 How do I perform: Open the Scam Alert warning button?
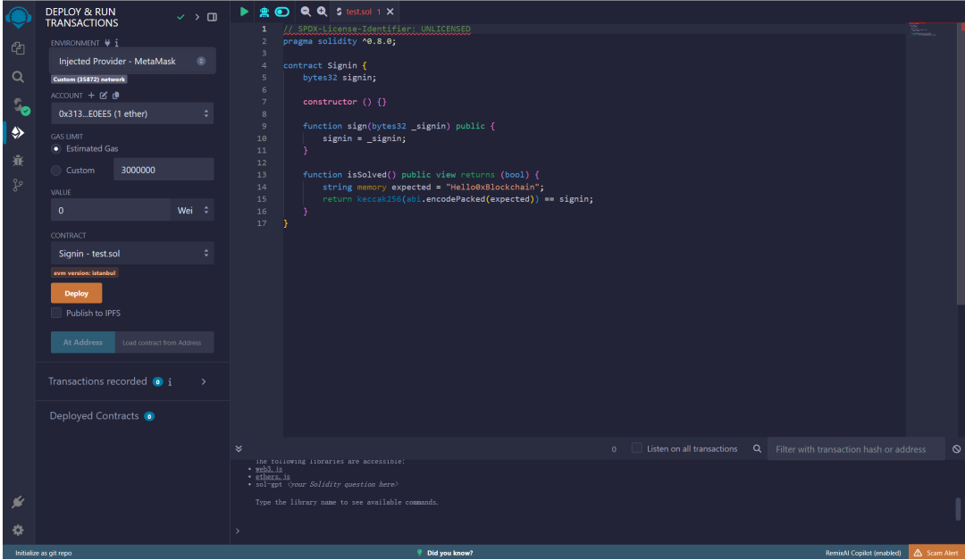coord(936,553)
